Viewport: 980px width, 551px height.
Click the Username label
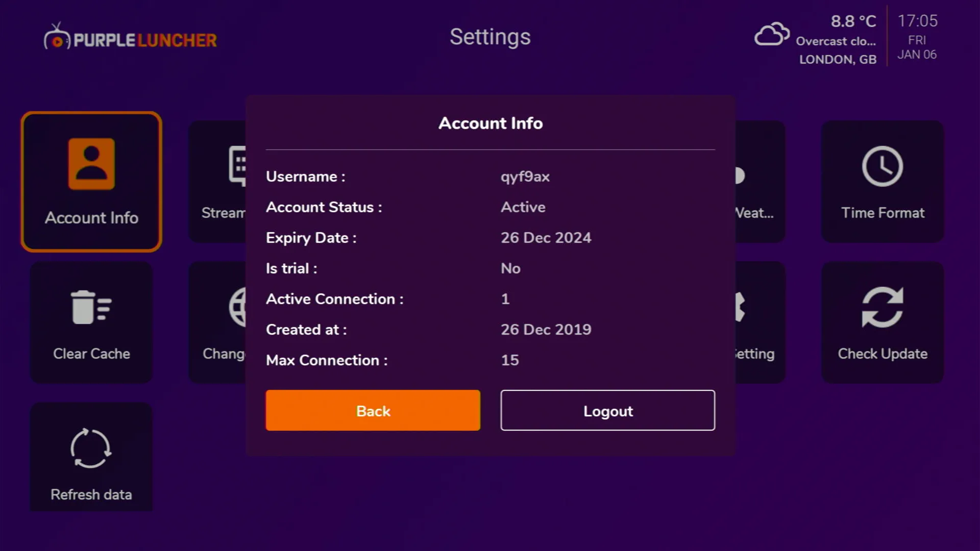(305, 177)
